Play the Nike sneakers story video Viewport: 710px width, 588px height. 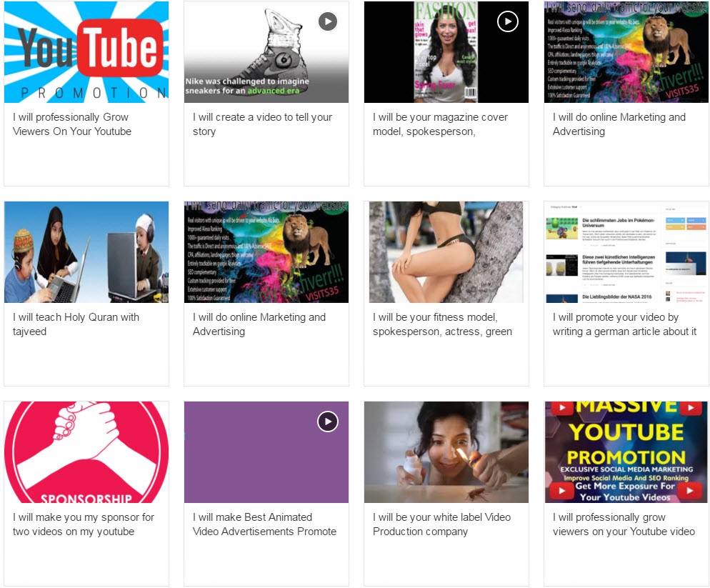[327, 21]
